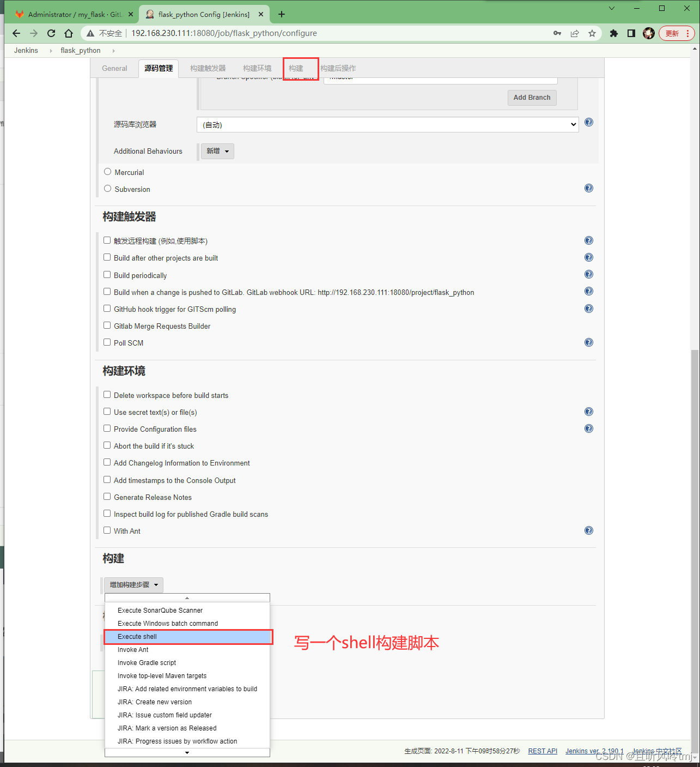Toggle the browser side panel icon

pyautogui.click(x=631, y=33)
